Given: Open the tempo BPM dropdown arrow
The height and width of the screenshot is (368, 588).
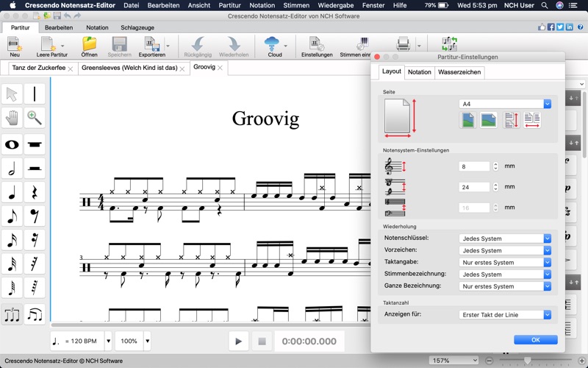Looking at the screenshot, I should coord(108,341).
